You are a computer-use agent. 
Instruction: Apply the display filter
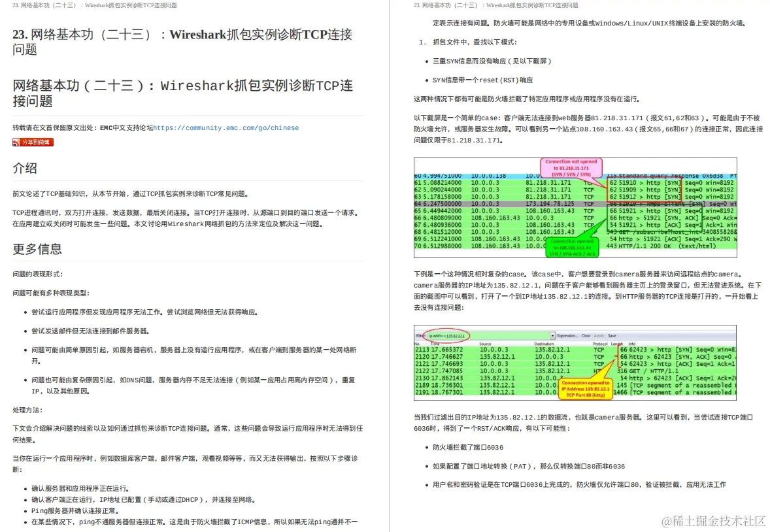(598, 335)
